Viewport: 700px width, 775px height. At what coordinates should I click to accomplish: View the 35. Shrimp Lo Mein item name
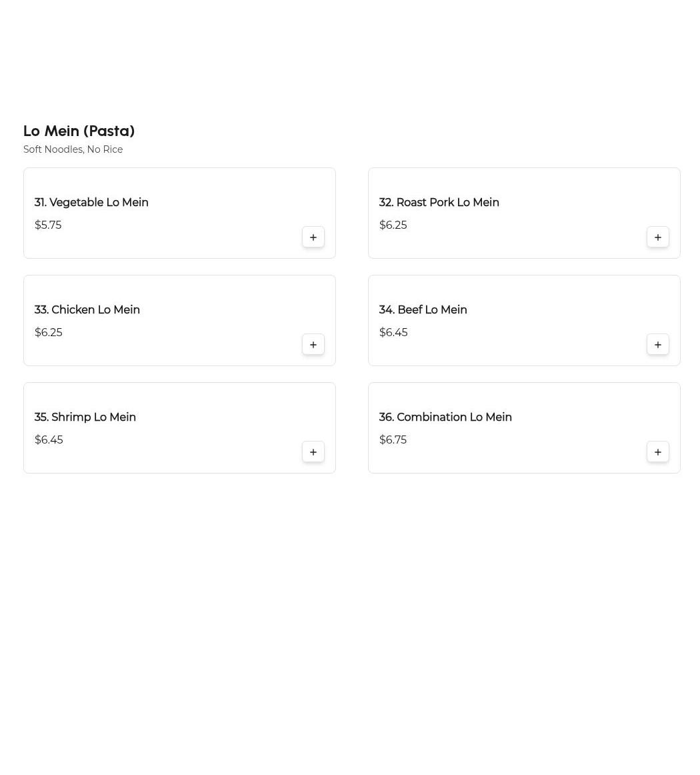[85, 418]
